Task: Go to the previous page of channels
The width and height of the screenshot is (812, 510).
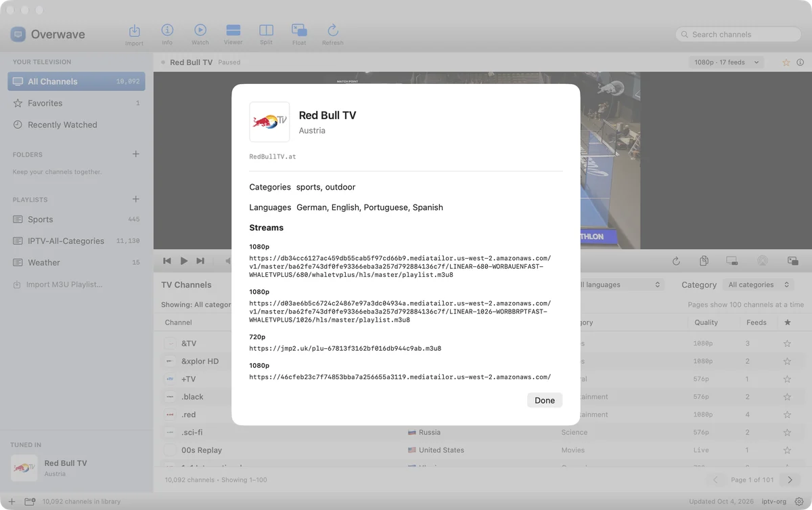Action: point(715,480)
